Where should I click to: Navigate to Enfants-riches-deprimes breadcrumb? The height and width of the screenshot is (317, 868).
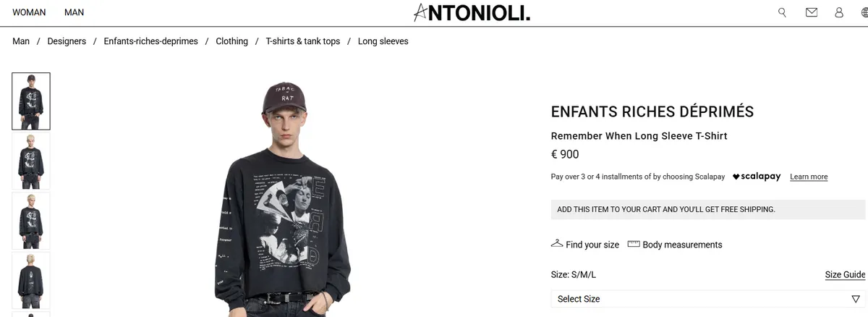tap(150, 41)
